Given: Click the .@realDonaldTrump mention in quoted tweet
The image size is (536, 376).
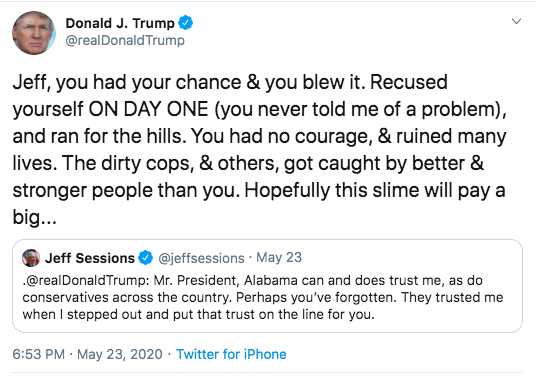Looking at the screenshot, I should pyautogui.click(x=86, y=280).
